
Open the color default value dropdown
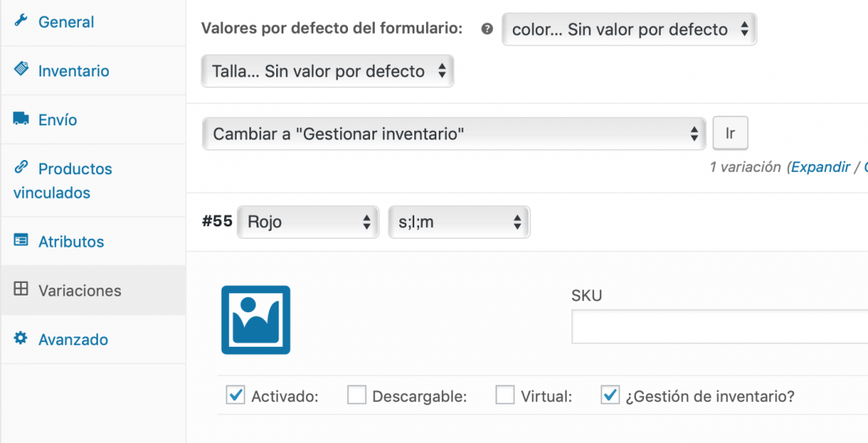(x=629, y=29)
